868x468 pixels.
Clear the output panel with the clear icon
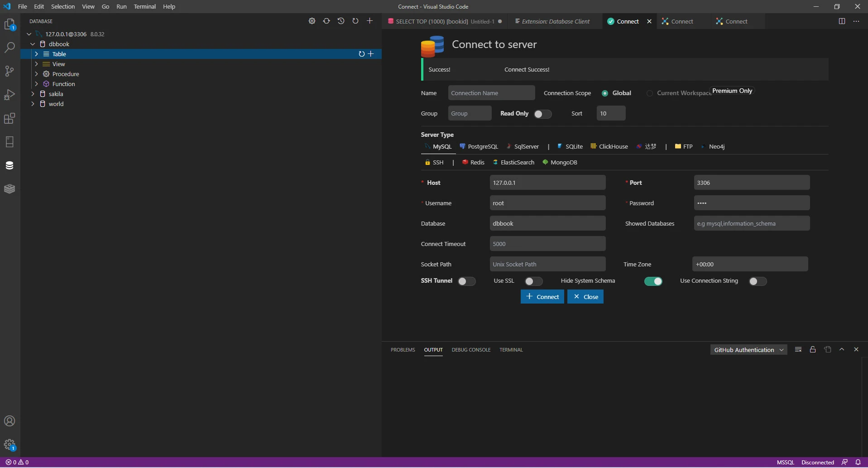[x=798, y=349]
